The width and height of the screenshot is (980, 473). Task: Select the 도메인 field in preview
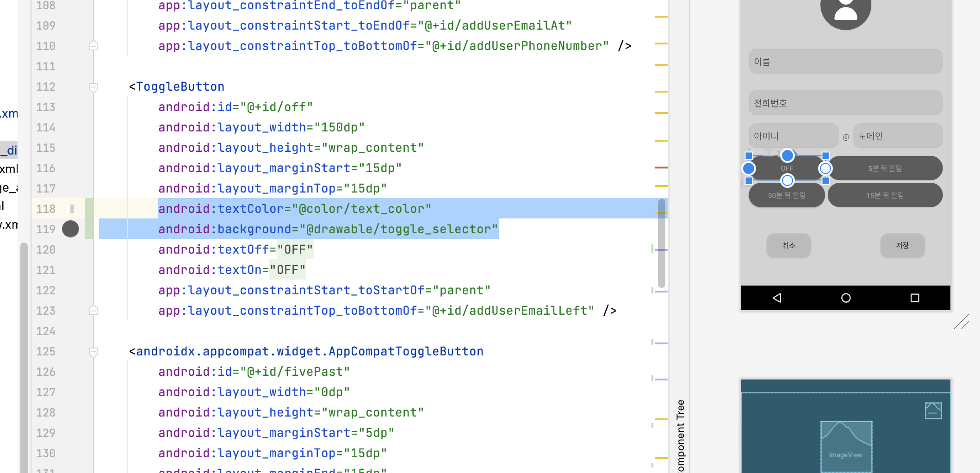point(898,136)
